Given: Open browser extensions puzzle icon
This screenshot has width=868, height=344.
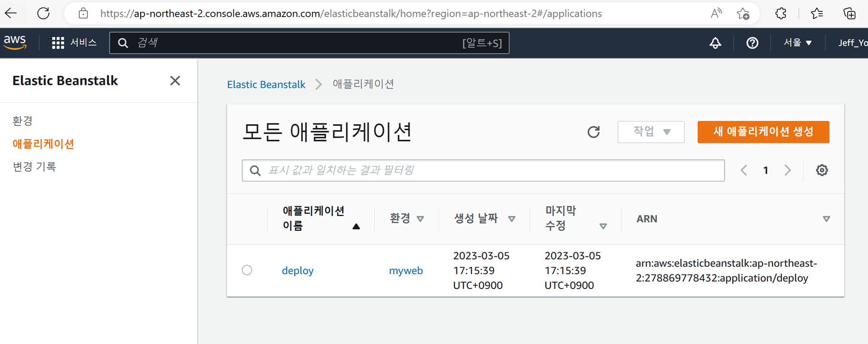Looking at the screenshot, I should point(781,13).
